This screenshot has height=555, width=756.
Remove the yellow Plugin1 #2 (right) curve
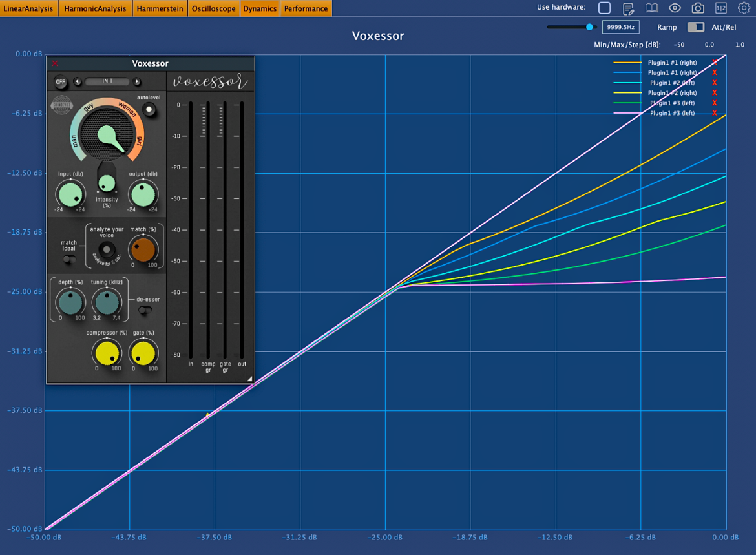click(715, 93)
